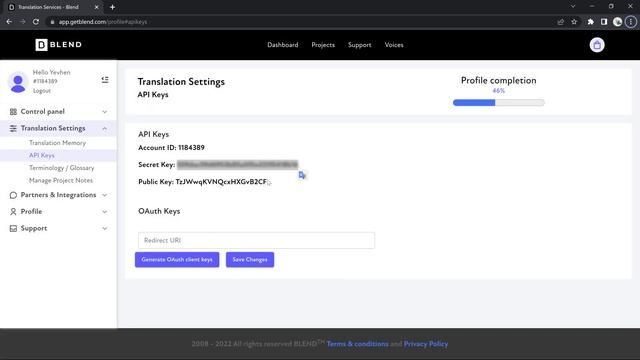Image resolution: width=640 pixels, height=360 pixels.
Task: Click the Public Key value text
Action: (x=221, y=182)
